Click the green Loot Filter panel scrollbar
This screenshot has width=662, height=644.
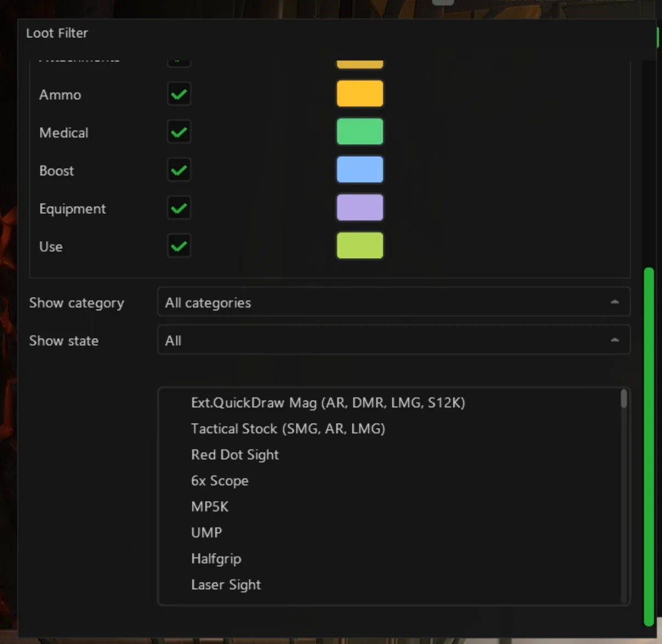point(649,446)
